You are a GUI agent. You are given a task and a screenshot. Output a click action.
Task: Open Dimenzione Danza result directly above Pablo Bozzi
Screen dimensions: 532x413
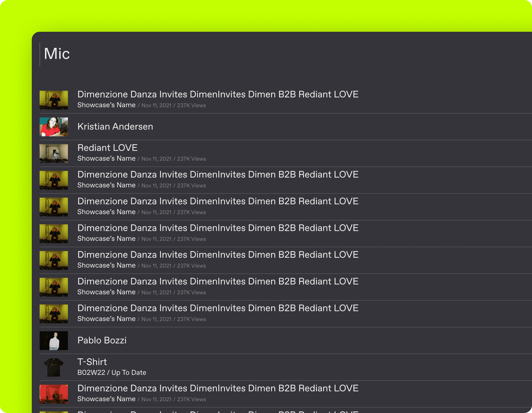tap(218, 308)
